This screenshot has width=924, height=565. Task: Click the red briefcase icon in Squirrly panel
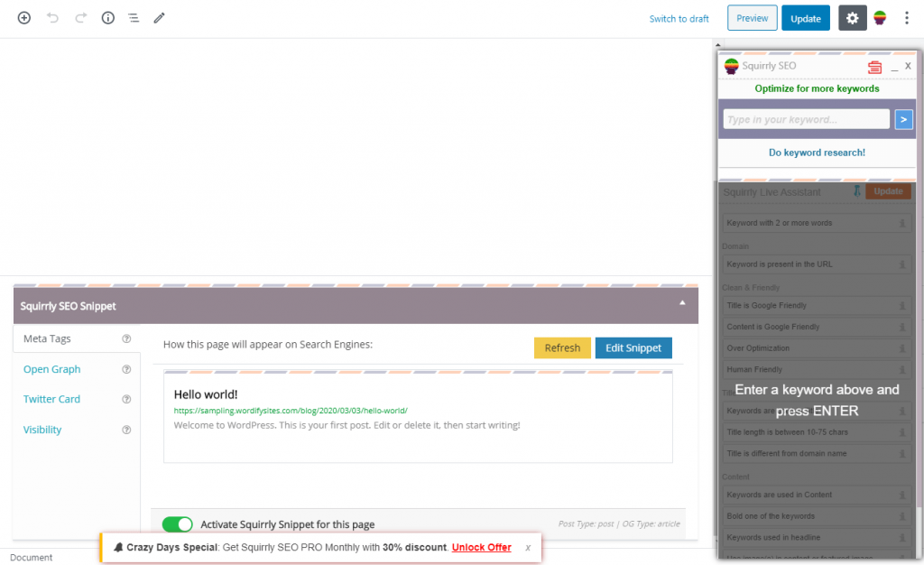tap(874, 67)
